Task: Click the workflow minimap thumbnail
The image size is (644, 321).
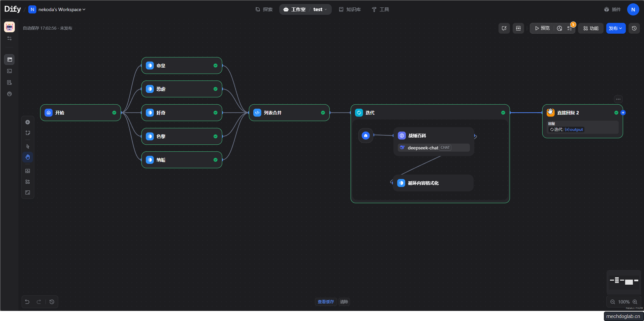Action: click(624, 281)
